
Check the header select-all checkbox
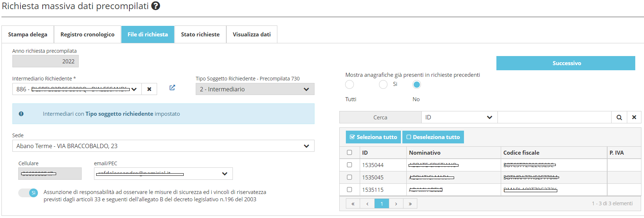[350, 152]
